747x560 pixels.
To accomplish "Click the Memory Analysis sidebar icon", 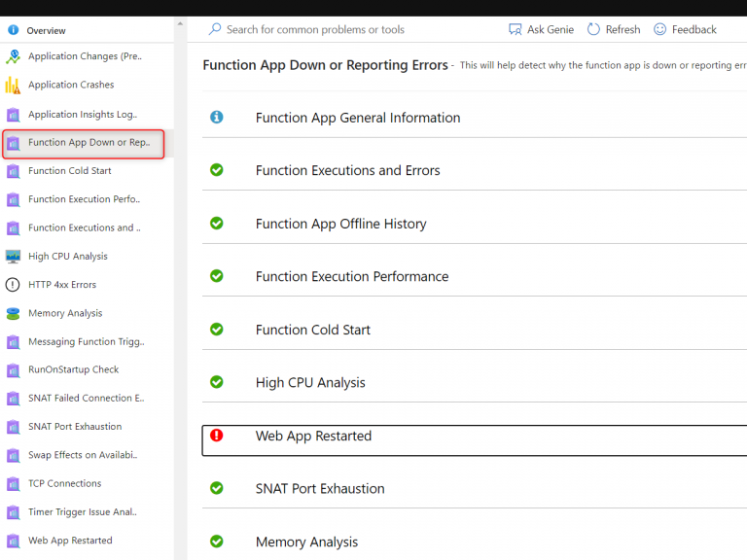I will coord(13,313).
